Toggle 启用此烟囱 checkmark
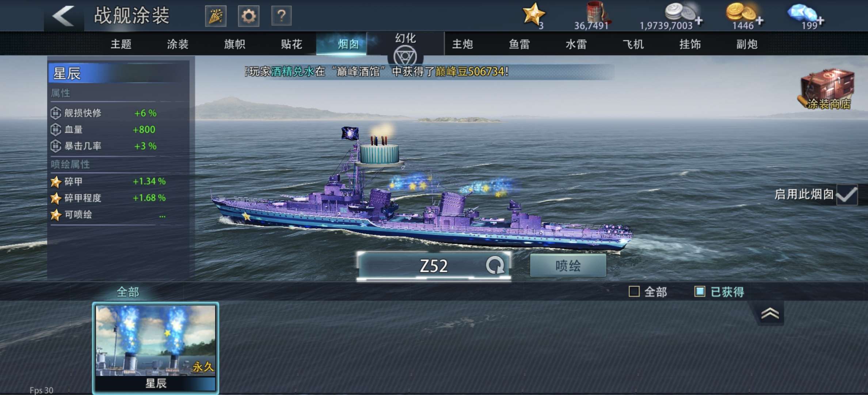The image size is (868, 395). coord(847,195)
